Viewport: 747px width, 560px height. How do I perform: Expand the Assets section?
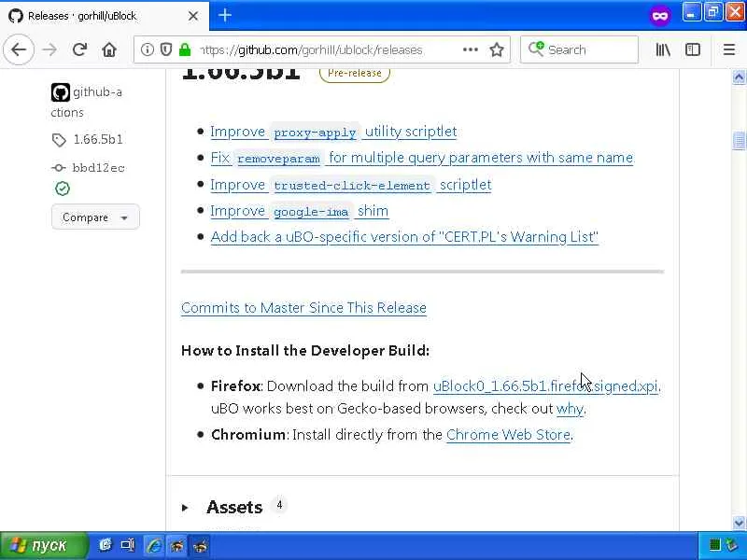(185, 508)
